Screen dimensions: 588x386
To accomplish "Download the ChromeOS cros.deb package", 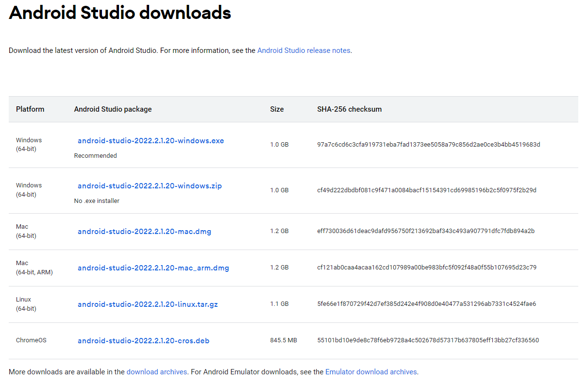I will point(143,340).
